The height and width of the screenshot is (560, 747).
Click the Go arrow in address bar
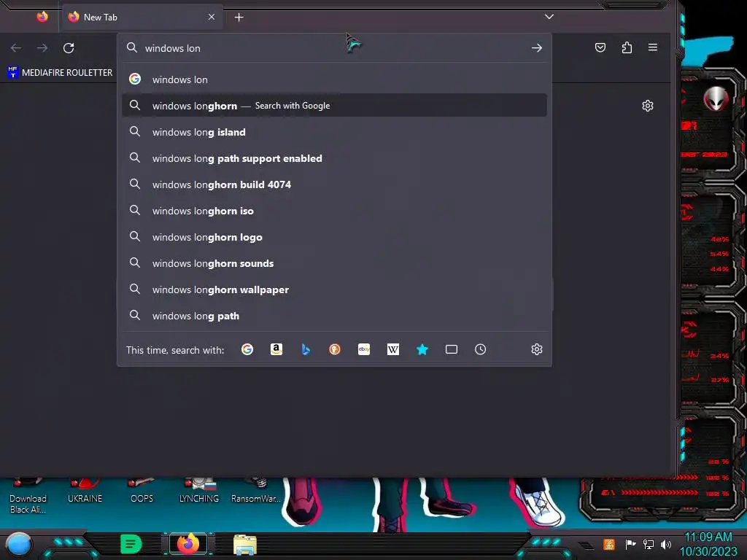[x=537, y=47]
